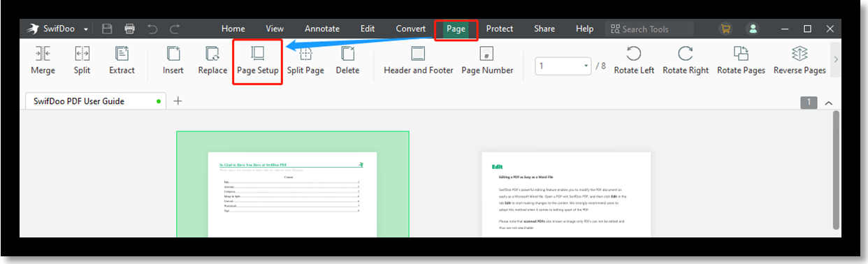Undo the last action
Image resolution: width=868 pixels, height=264 pixels.
[152, 29]
